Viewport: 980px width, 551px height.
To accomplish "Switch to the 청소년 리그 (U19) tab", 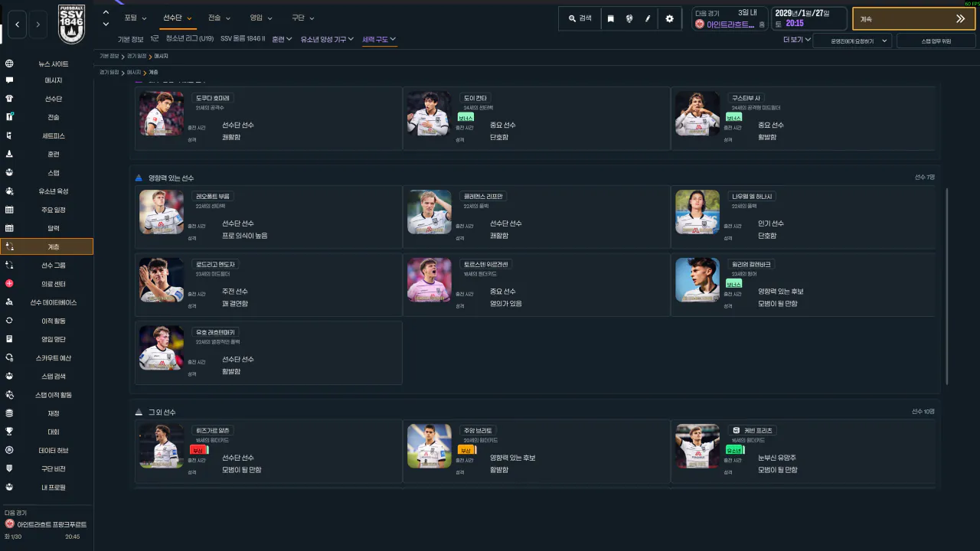I will (x=190, y=39).
